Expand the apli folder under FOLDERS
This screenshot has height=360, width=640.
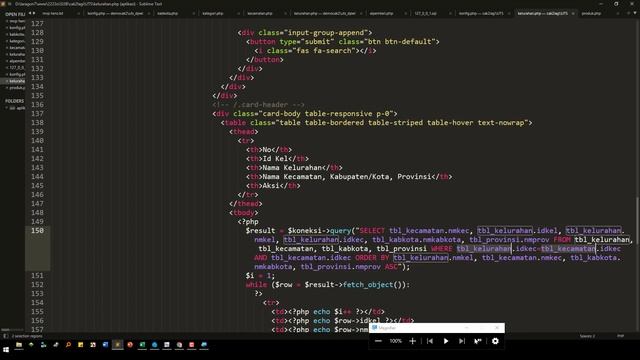(x=7, y=108)
